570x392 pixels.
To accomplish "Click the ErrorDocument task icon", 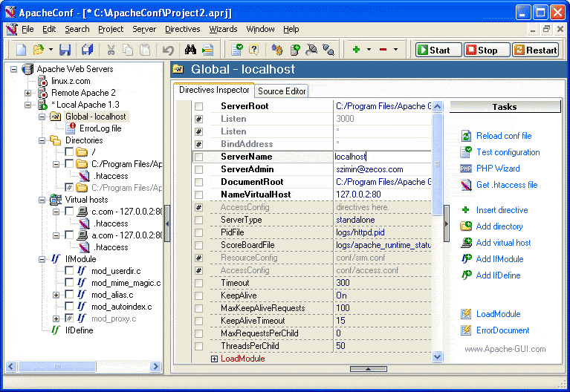I will point(466,330).
